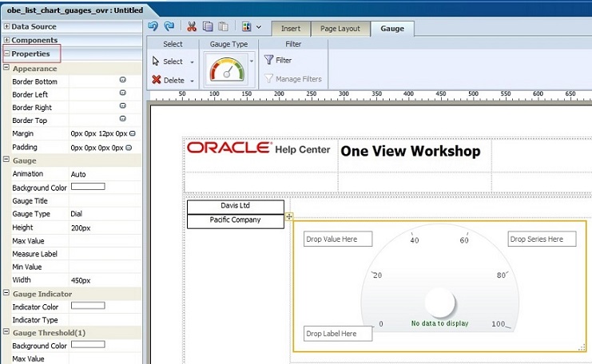
Task: Open Border Bottom editor icon
Action: (x=123, y=80)
